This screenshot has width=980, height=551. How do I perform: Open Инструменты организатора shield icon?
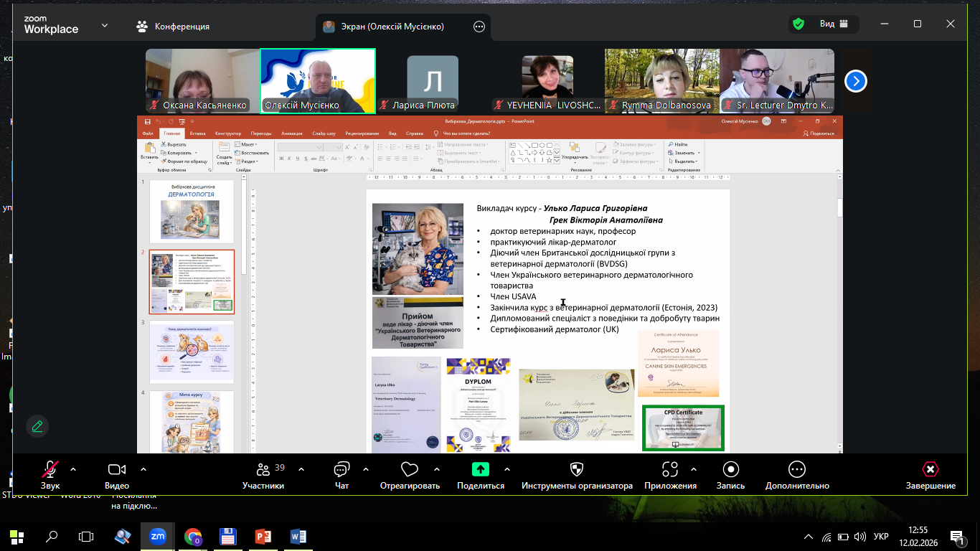coord(576,469)
